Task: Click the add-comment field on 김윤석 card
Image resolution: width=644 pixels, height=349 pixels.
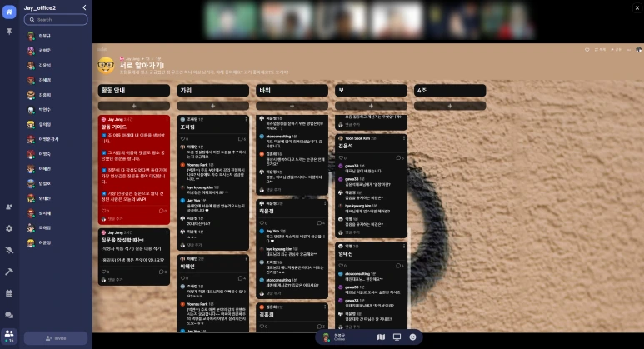Action: point(371,232)
